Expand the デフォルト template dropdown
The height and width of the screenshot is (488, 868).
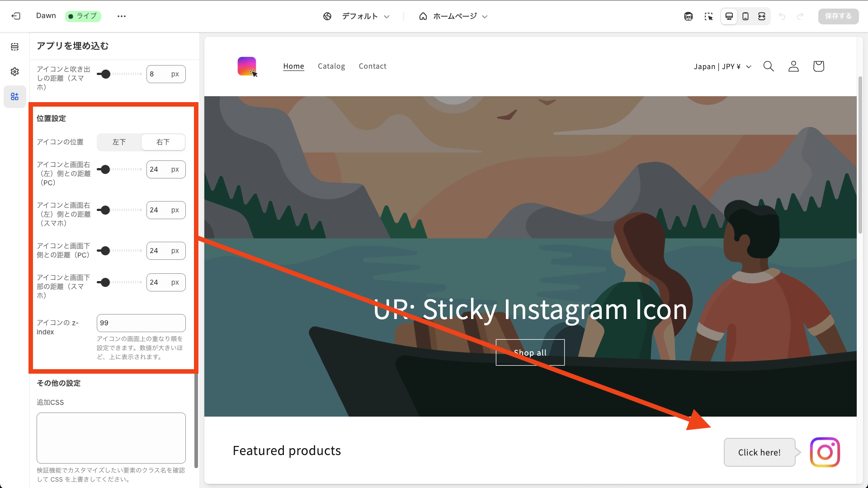click(x=357, y=16)
